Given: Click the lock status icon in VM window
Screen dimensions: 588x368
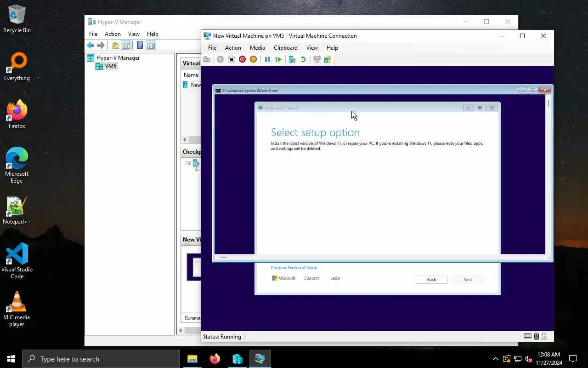Looking at the screenshot, I should pyautogui.click(x=544, y=336).
